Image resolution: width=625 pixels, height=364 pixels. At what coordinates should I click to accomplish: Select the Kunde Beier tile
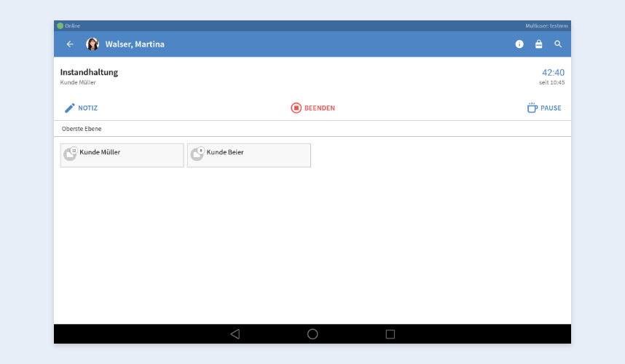248,155
